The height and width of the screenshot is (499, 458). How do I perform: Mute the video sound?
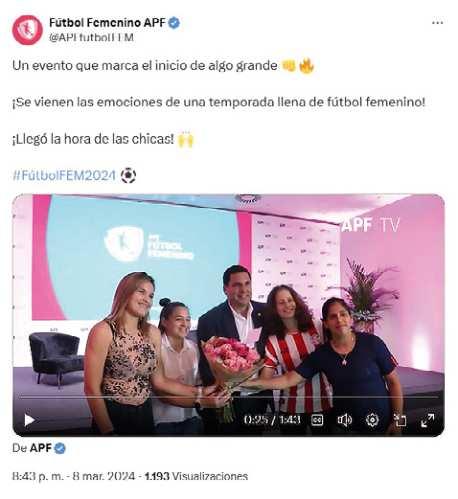tap(344, 420)
